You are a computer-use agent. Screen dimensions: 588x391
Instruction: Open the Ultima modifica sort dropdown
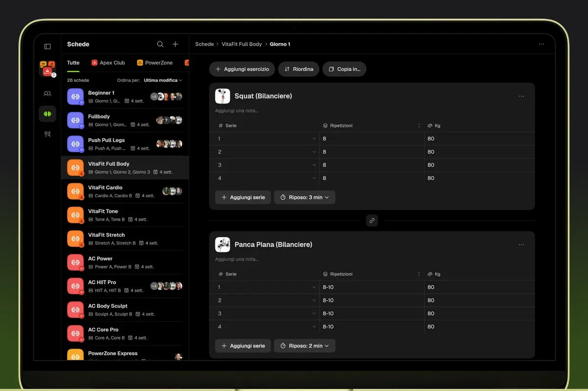point(163,80)
